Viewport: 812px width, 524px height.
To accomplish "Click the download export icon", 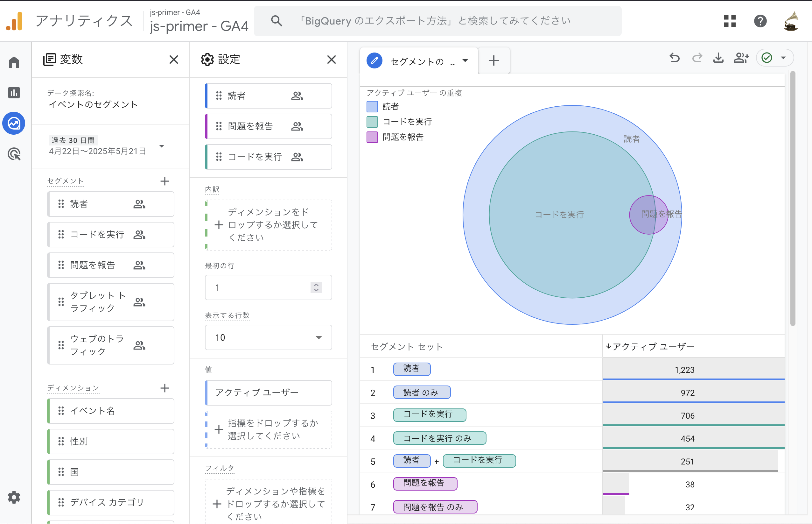I will [718, 58].
